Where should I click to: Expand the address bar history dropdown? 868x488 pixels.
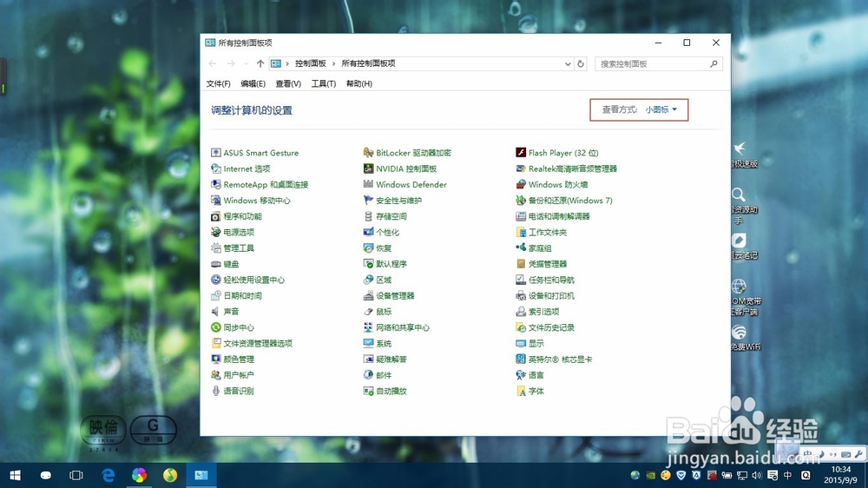[568, 63]
